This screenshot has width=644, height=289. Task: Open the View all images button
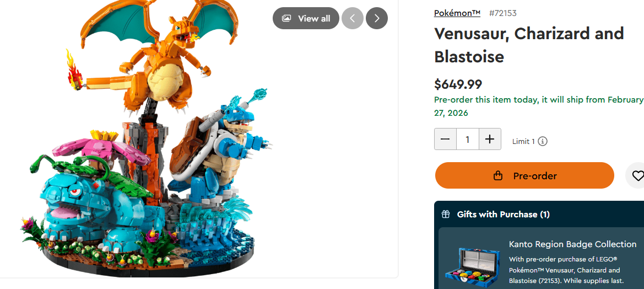click(306, 19)
